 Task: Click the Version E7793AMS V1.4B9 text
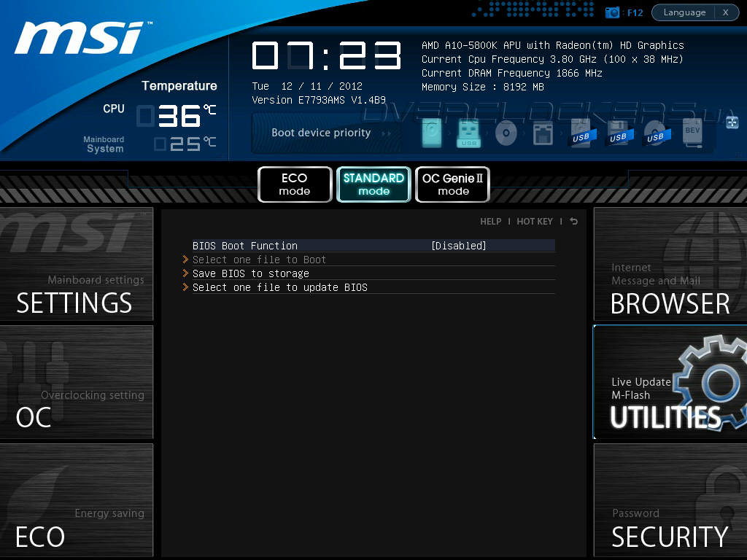coord(319,100)
